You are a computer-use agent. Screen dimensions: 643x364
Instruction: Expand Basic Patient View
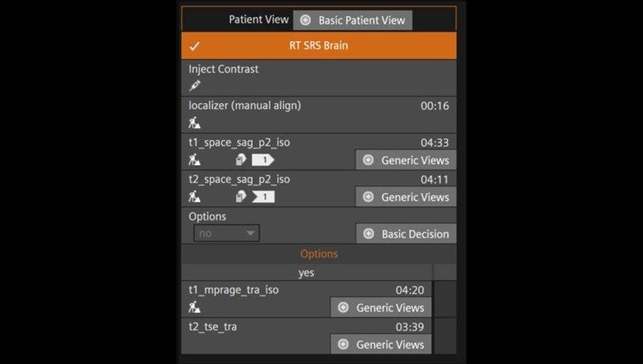pos(352,20)
